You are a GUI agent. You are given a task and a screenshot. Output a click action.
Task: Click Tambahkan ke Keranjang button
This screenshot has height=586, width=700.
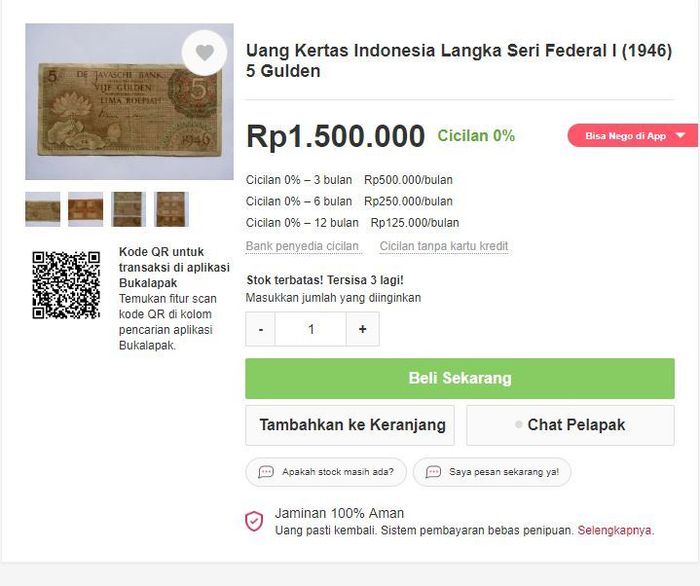pos(350,425)
